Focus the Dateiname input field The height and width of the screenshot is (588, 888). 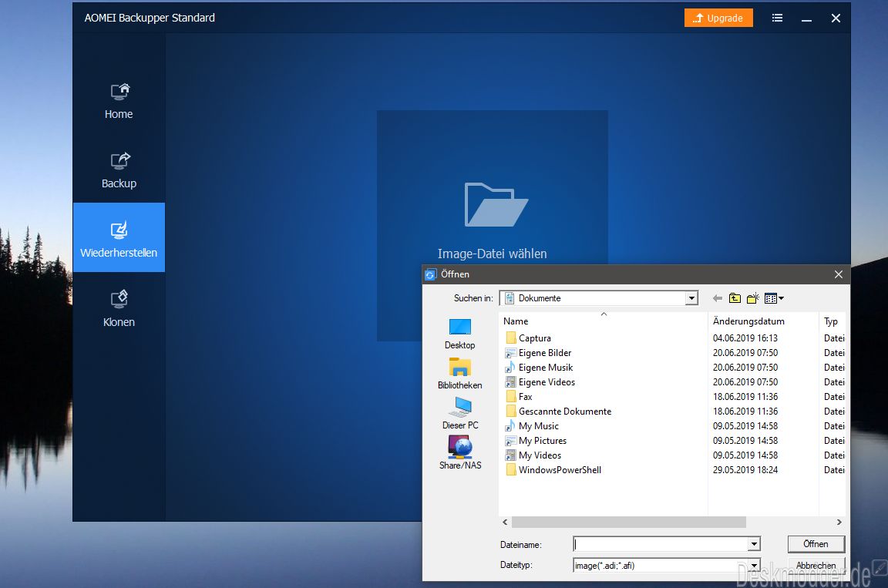tap(661, 544)
